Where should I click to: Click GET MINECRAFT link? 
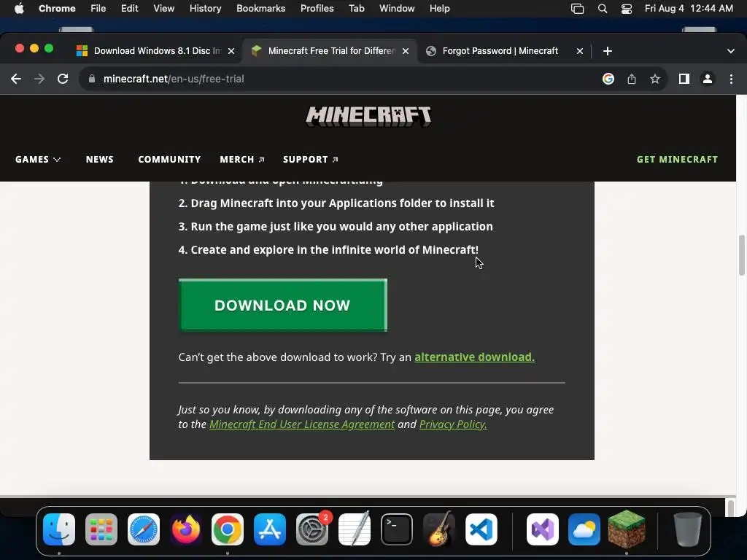(677, 160)
